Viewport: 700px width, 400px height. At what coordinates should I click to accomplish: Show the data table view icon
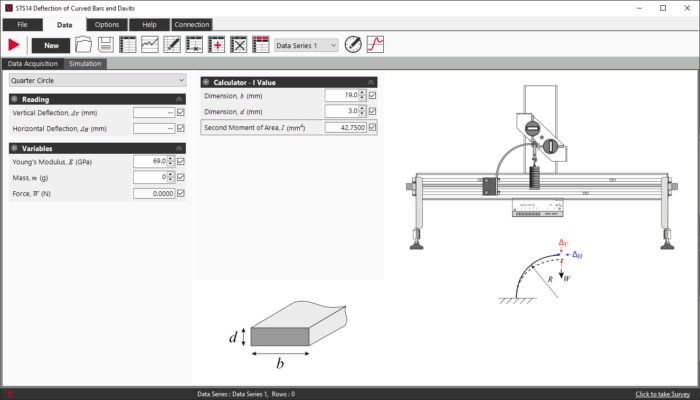click(128, 45)
